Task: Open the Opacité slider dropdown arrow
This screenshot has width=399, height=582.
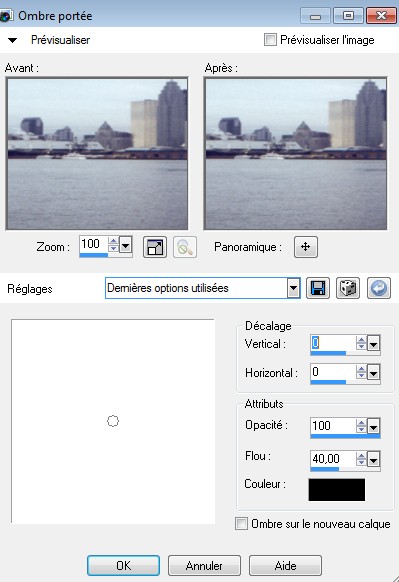Action: pos(373,427)
